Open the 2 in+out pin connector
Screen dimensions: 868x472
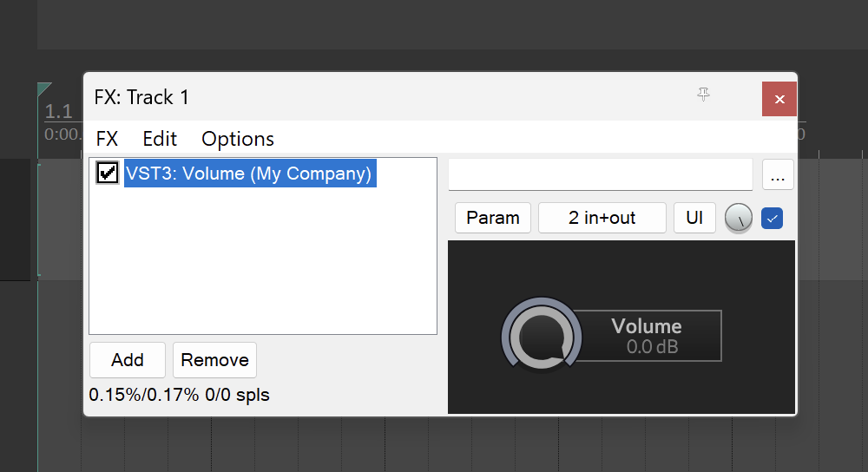tap(602, 218)
